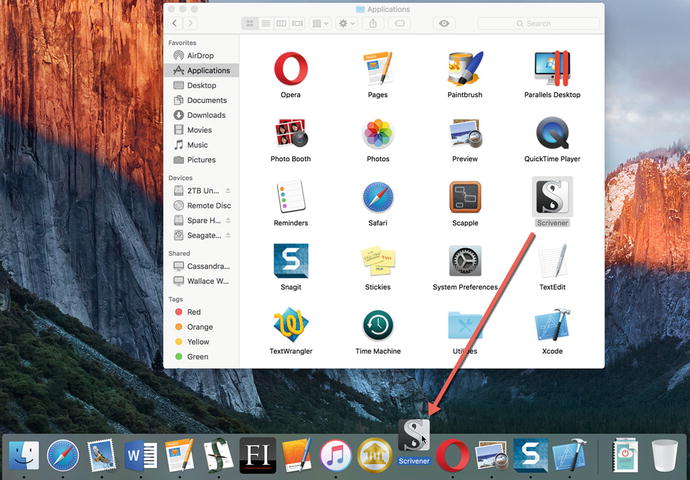Select the QuickTime Player icon
This screenshot has width=690, height=480.
(552, 133)
